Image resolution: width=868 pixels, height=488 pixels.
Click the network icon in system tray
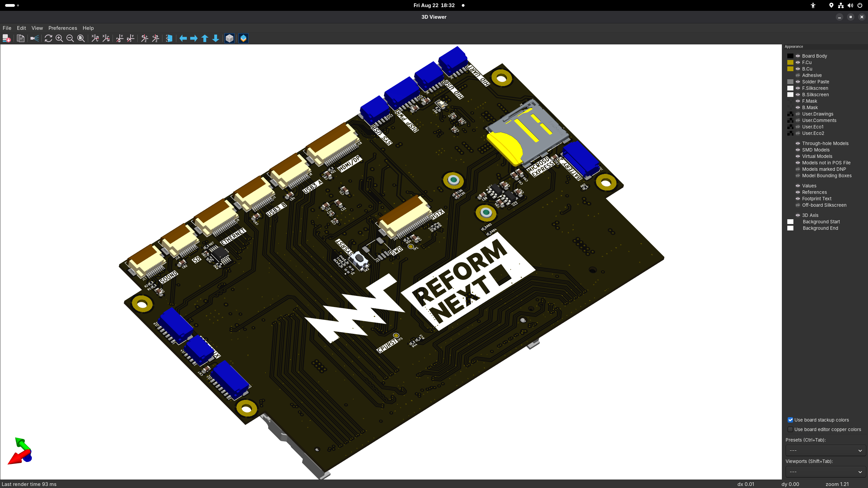(x=841, y=5)
